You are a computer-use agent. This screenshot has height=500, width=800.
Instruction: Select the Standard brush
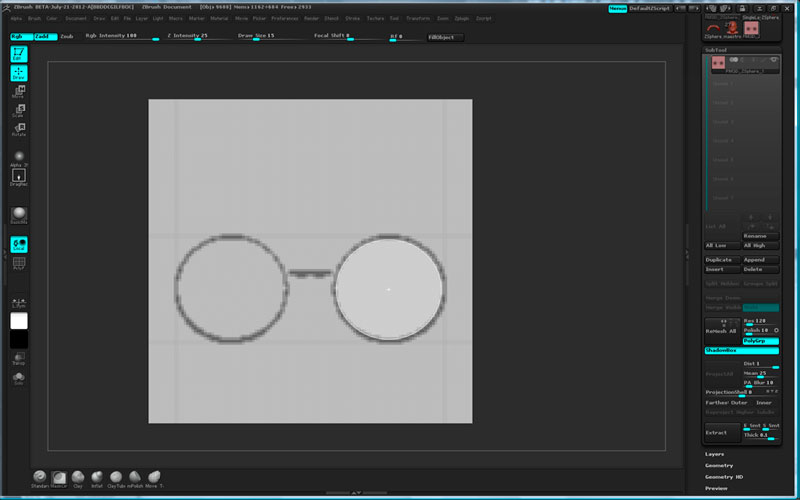click(39, 479)
